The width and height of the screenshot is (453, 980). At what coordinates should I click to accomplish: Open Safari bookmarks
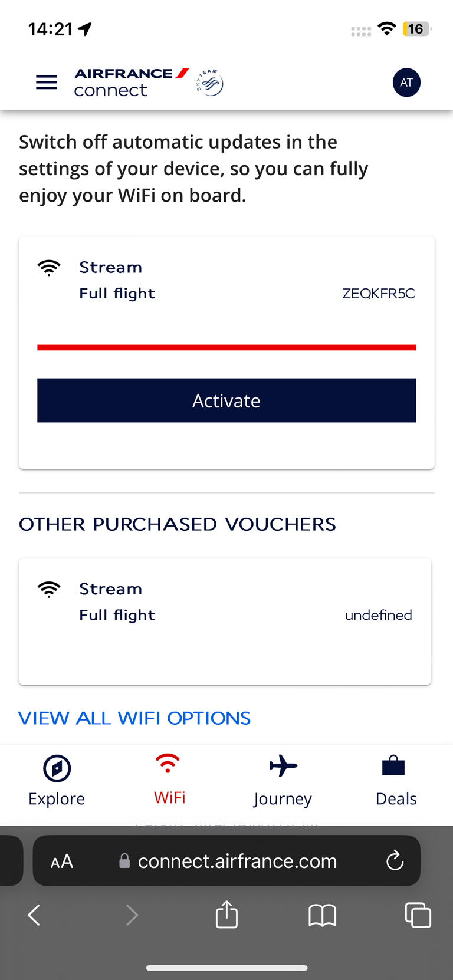point(322,915)
